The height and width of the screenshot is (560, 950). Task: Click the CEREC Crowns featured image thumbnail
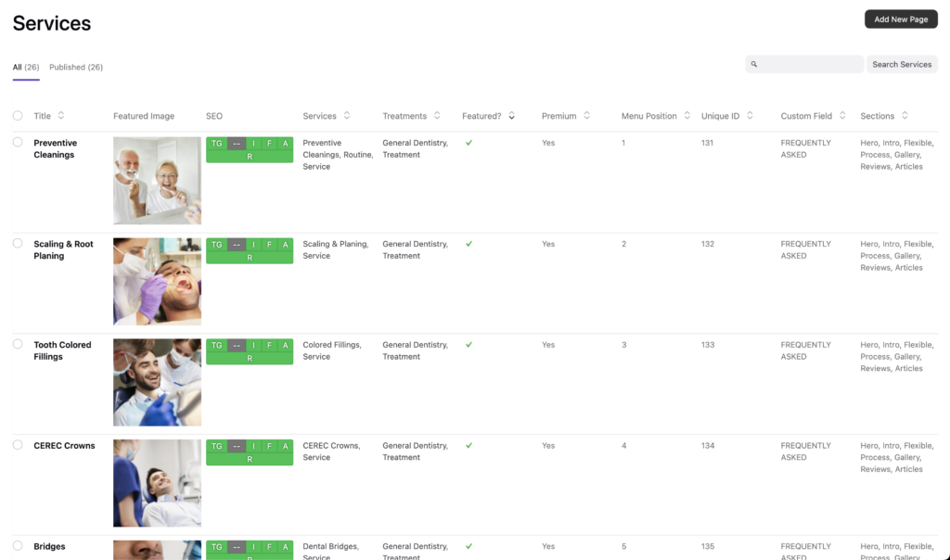157,483
